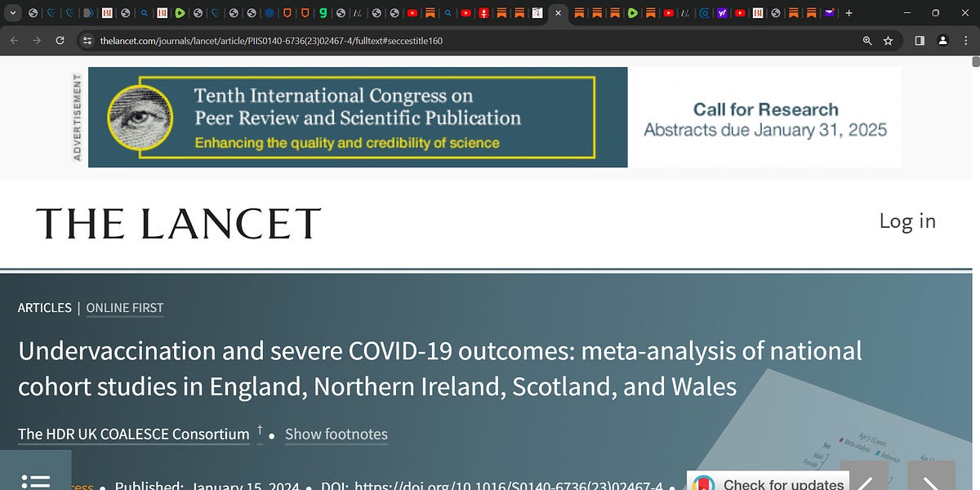Open the Chrome three-dot menu
The width and height of the screenshot is (980, 490).
coord(965,40)
